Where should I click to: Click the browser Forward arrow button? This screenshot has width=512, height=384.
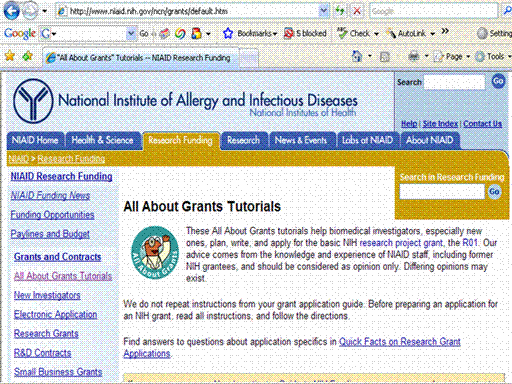(30, 11)
